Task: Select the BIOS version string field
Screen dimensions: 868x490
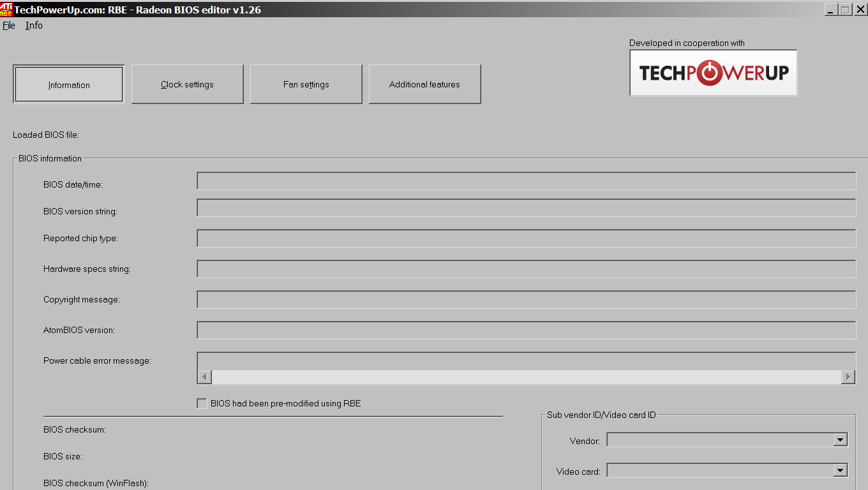Action: pos(526,208)
